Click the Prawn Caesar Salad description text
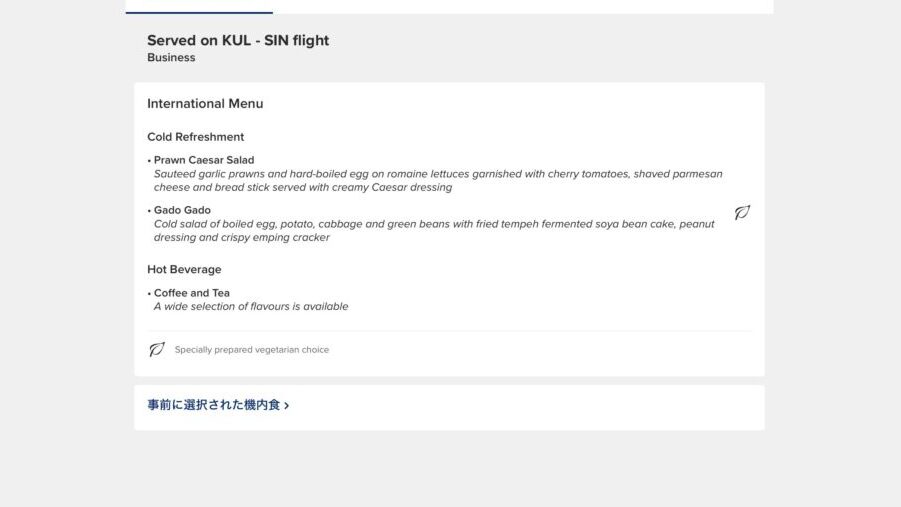 point(438,180)
